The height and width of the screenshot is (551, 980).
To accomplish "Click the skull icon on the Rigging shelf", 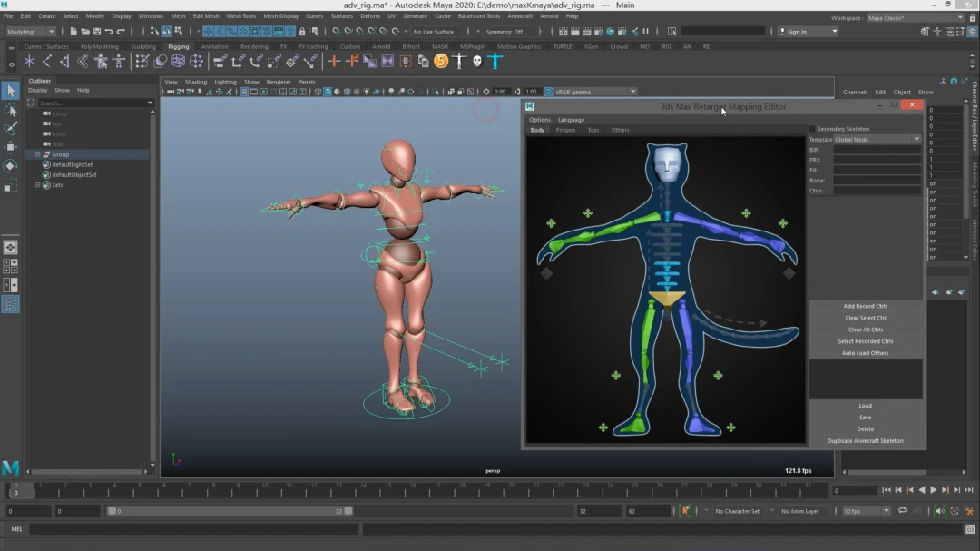I will point(476,61).
